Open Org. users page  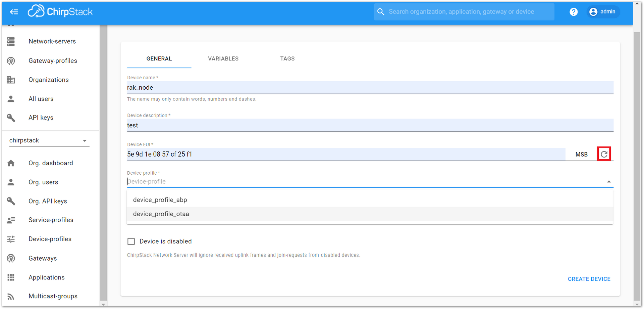pos(43,182)
